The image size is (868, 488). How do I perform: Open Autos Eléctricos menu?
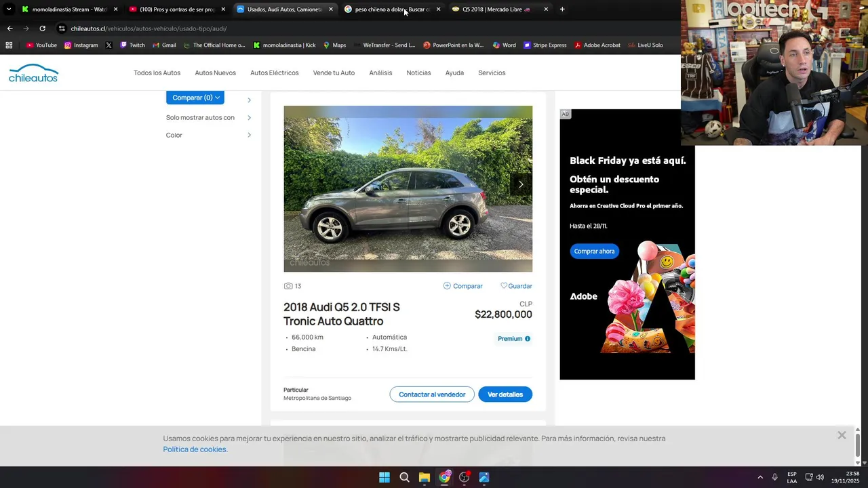[x=274, y=73]
